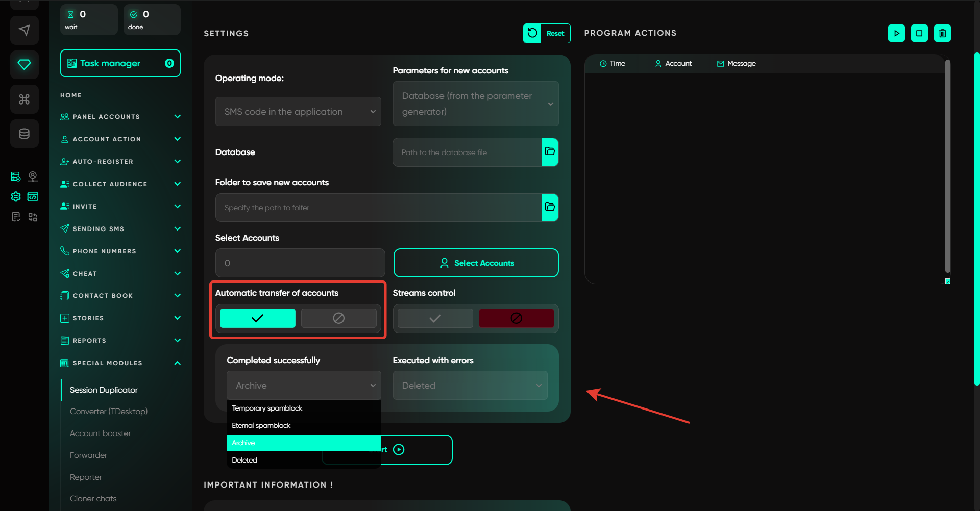Click the paper plane icon in left sidebar
The width and height of the screenshot is (980, 511).
click(24, 30)
